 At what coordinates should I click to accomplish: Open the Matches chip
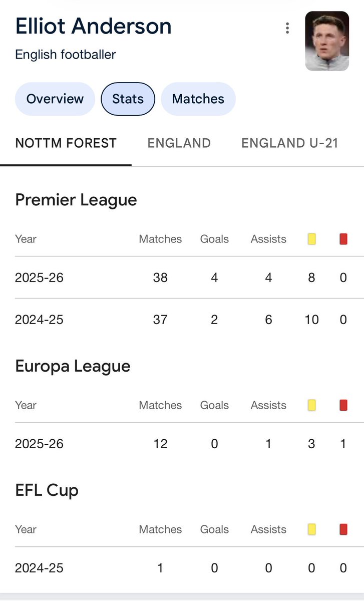click(x=198, y=99)
